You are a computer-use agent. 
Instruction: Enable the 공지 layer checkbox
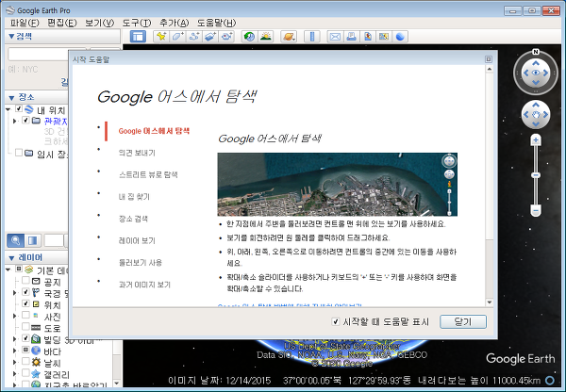click(25, 280)
